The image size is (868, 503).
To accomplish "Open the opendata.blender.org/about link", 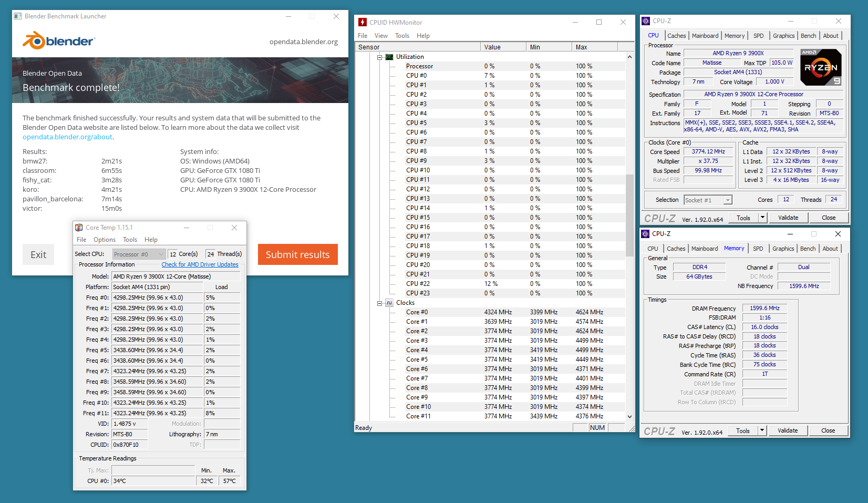I will [x=67, y=137].
